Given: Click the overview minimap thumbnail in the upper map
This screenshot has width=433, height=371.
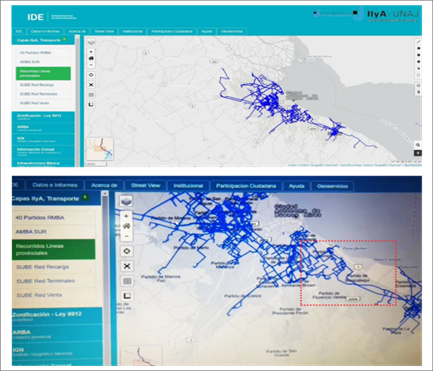Looking at the screenshot, I should click(100, 149).
